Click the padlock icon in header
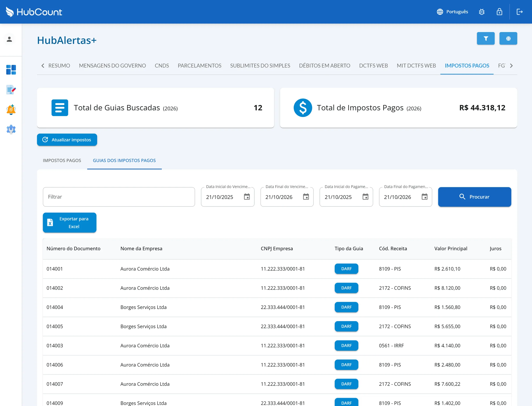Viewport: 532px width, 406px height. pyautogui.click(x=499, y=12)
